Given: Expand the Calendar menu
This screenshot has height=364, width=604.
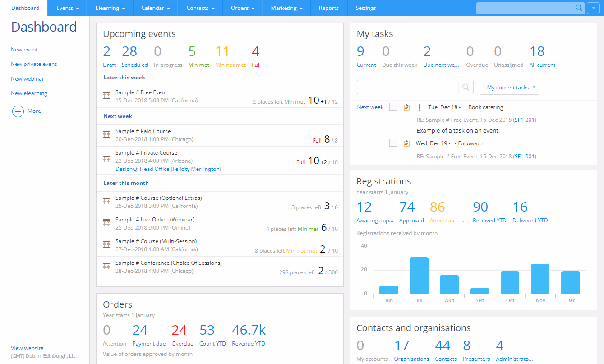Looking at the screenshot, I should [x=156, y=8].
